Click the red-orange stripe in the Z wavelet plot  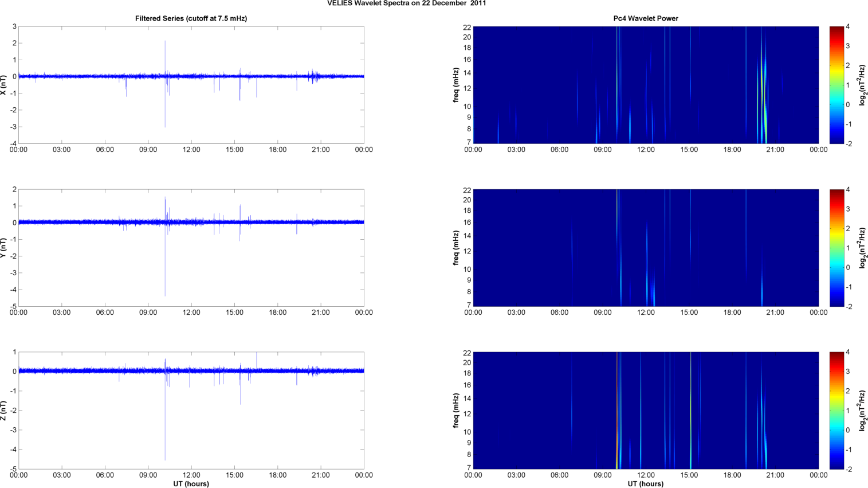click(x=617, y=411)
